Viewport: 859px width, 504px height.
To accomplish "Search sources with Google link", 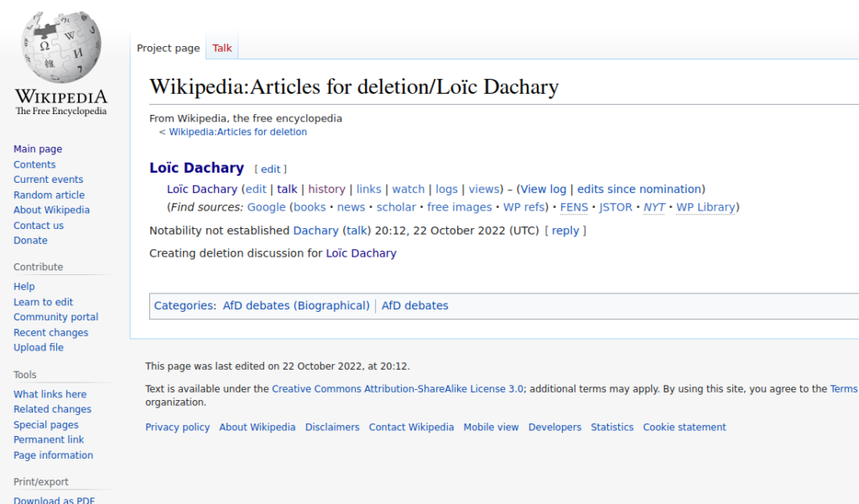I will 266,207.
